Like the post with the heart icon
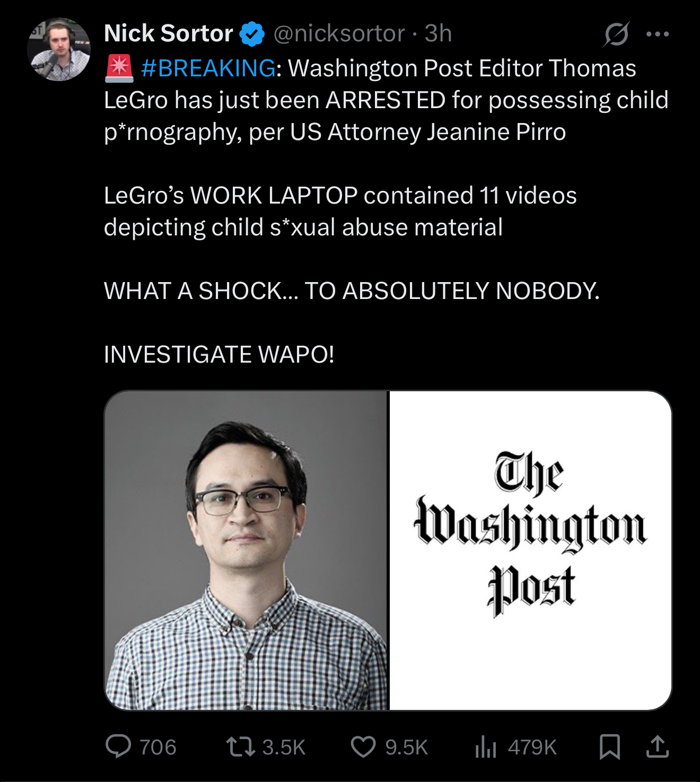The image size is (700, 782). tap(363, 747)
